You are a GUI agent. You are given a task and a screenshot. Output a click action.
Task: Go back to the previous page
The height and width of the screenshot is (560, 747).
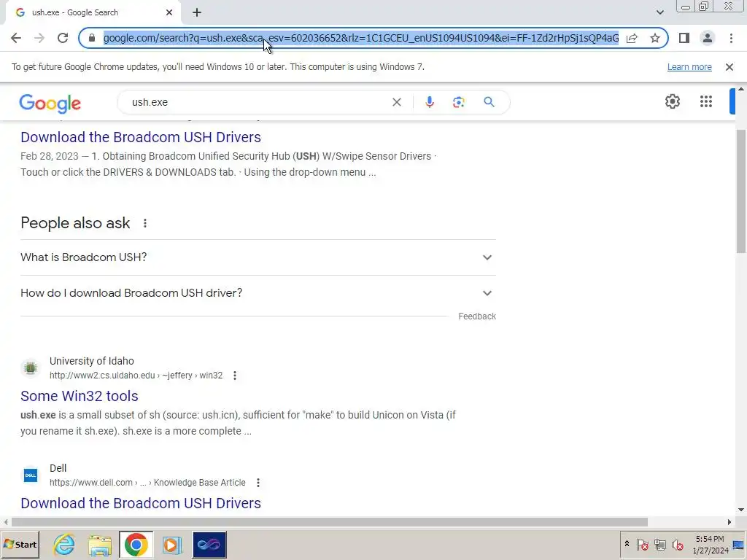point(16,38)
